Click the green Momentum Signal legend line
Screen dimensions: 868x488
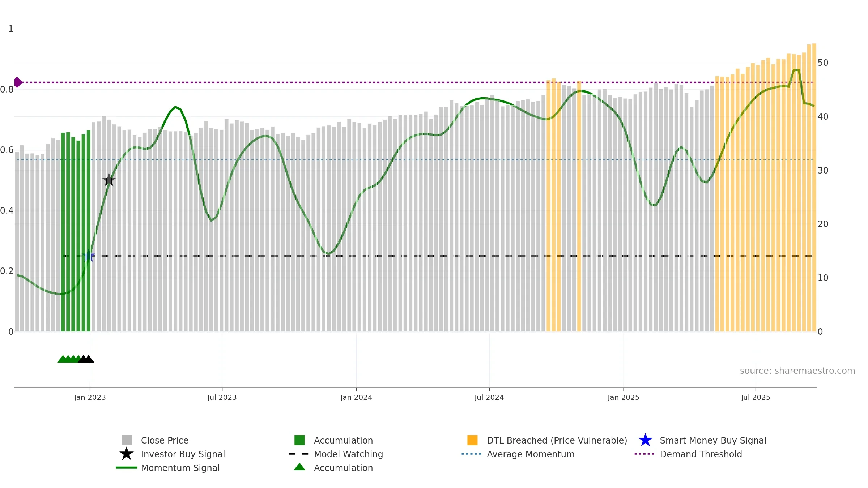point(127,468)
